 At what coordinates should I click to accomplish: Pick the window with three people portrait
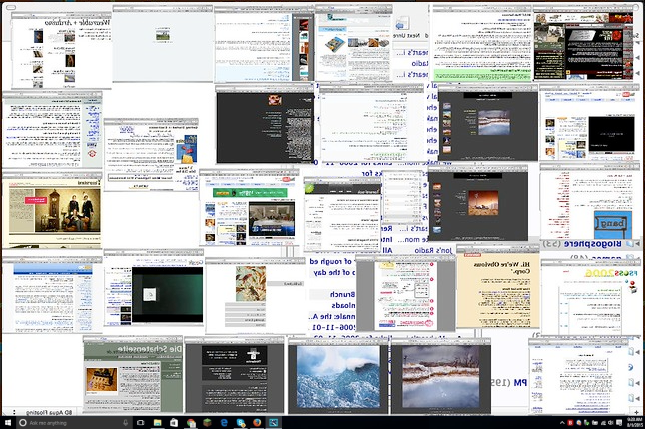click(52, 210)
